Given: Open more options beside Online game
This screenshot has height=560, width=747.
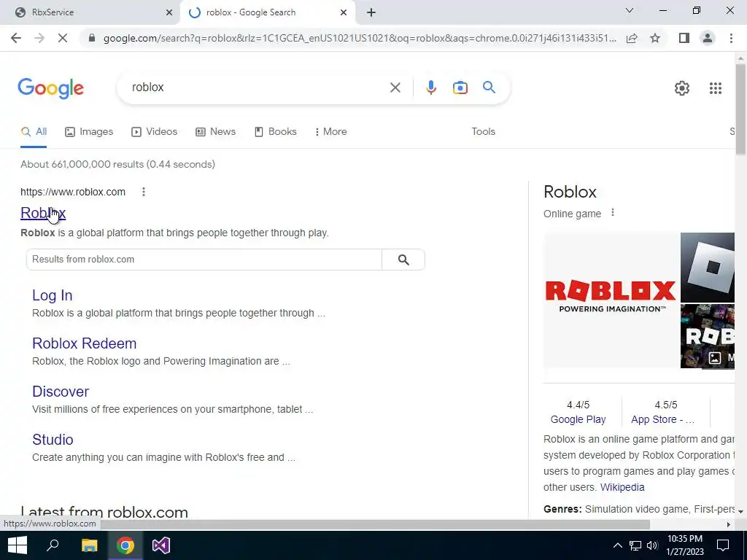Looking at the screenshot, I should 613,212.
